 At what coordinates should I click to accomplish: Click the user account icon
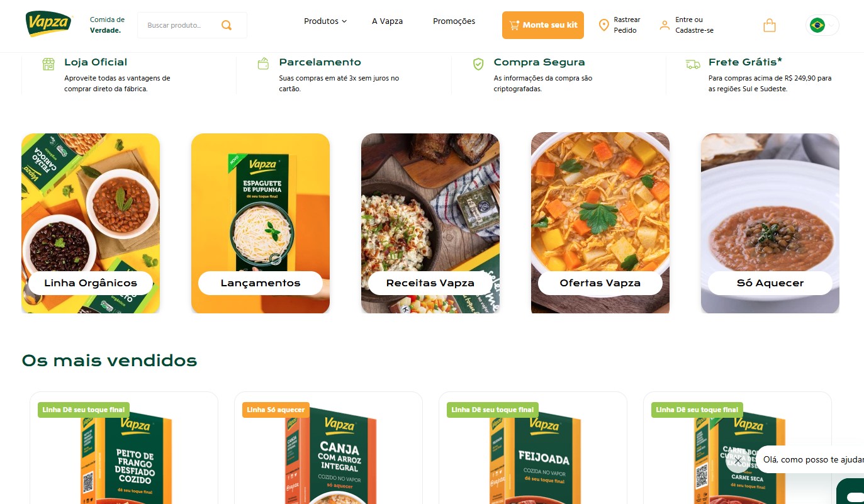tap(665, 25)
